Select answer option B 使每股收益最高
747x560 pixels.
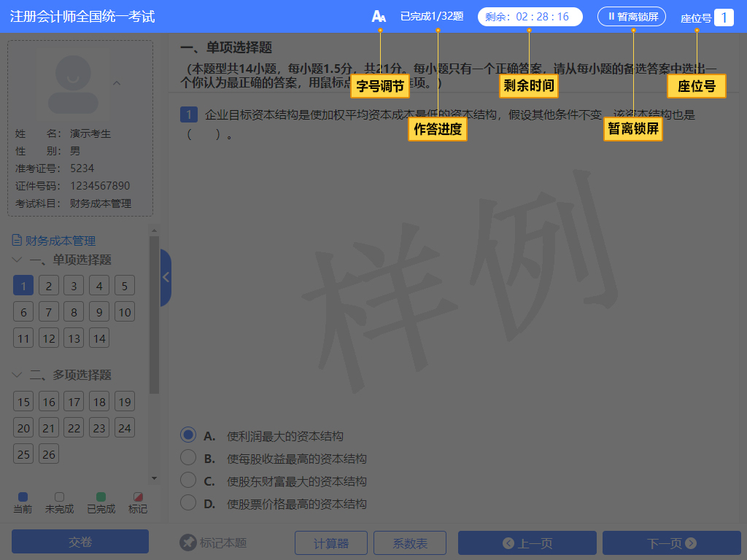coord(187,458)
